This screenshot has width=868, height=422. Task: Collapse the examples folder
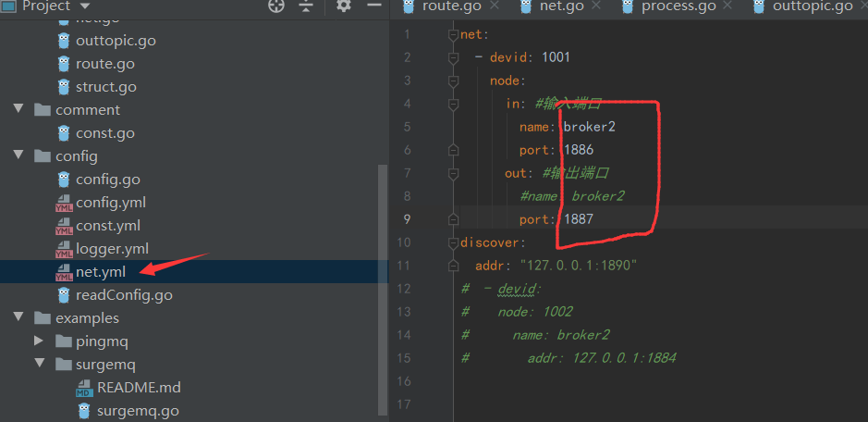coord(18,316)
